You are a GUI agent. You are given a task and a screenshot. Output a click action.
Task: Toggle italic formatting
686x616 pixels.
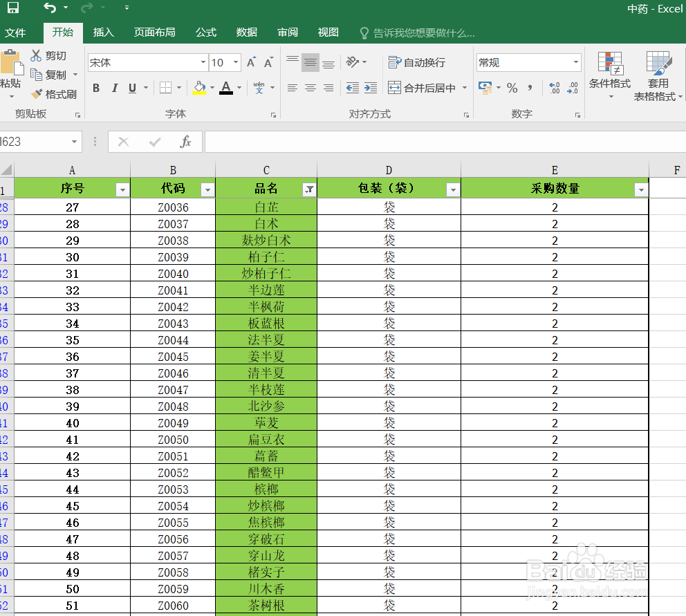click(115, 88)
